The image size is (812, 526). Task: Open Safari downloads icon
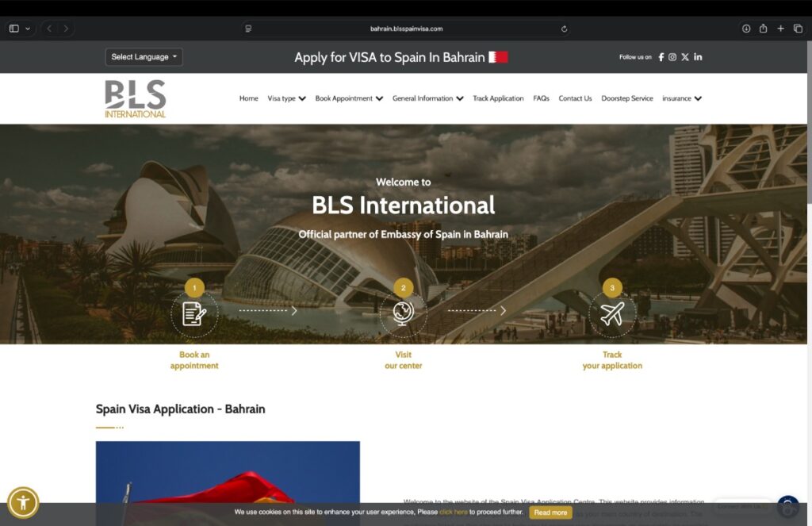tap(746, 29)
